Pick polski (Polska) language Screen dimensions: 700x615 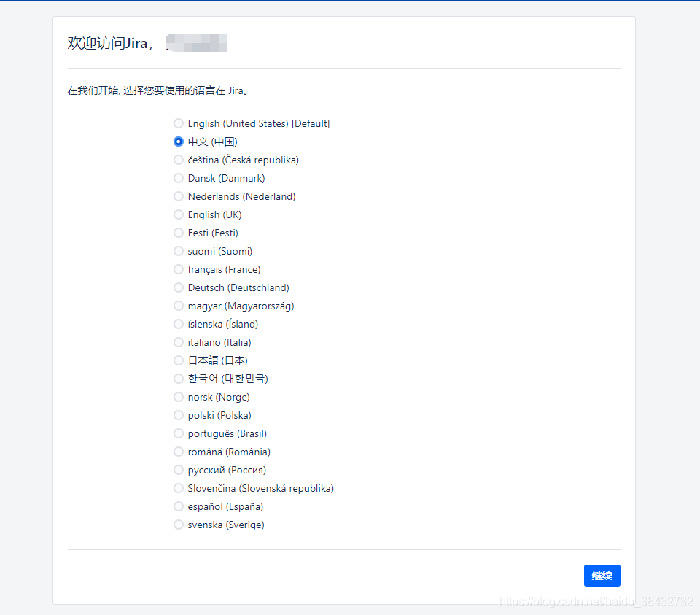pos(179,415)
